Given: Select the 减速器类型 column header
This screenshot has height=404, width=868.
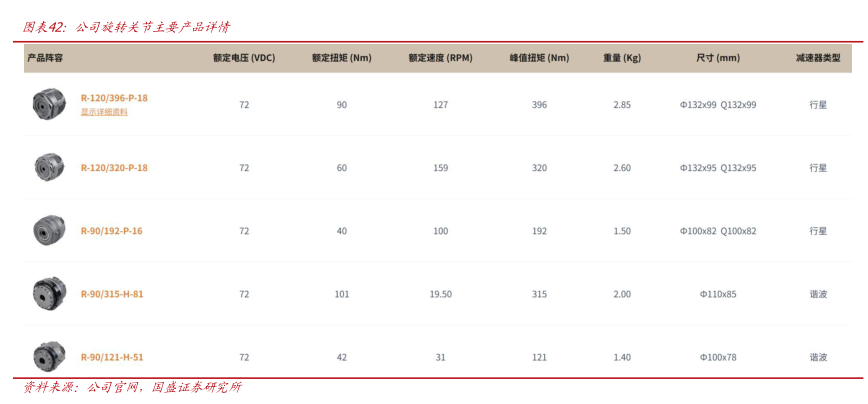Looking at the screenshot, I should (817, 58).
